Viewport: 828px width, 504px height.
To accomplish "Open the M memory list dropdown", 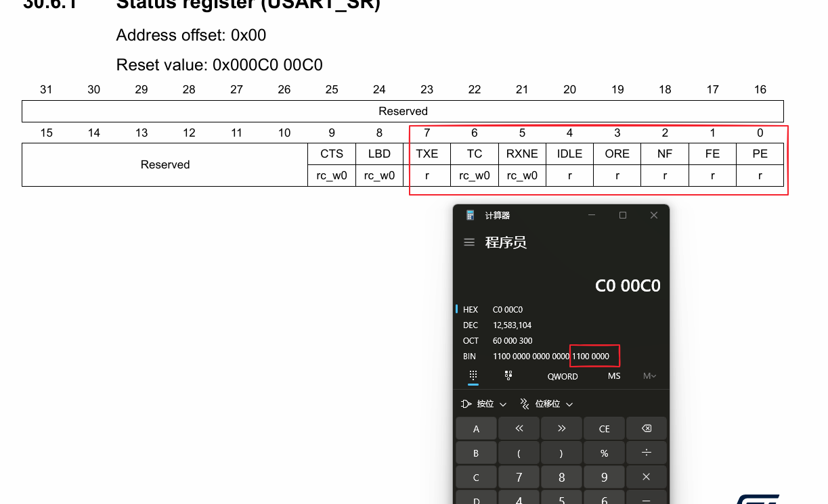I will pyautogui.click(x=649, y=376).
